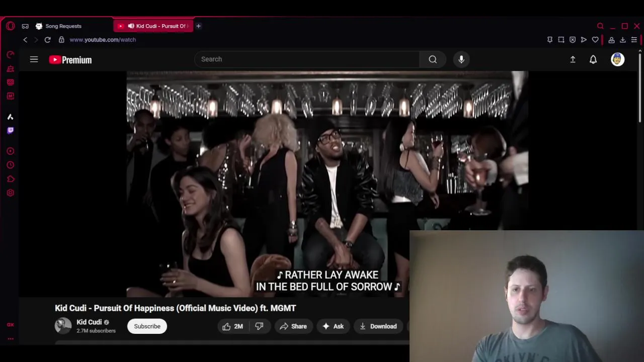The width and height of the screenshot is (644, 362).
Task: Click the pinboard pin icon
Action: click(550, 40)
